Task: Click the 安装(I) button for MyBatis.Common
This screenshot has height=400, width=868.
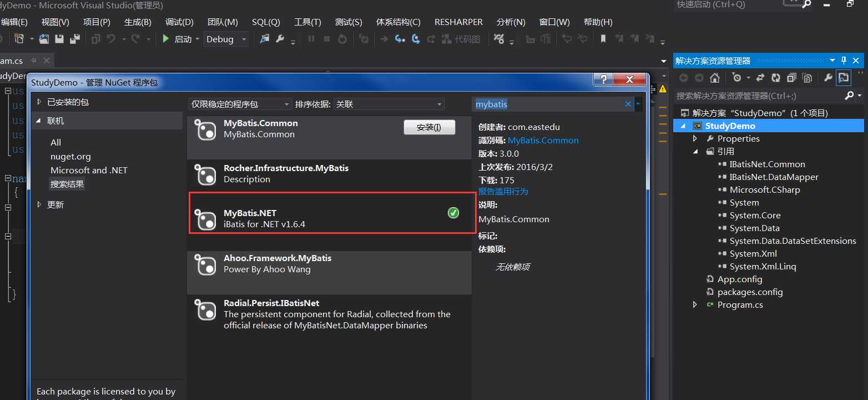Action: [x=429, y=127]
